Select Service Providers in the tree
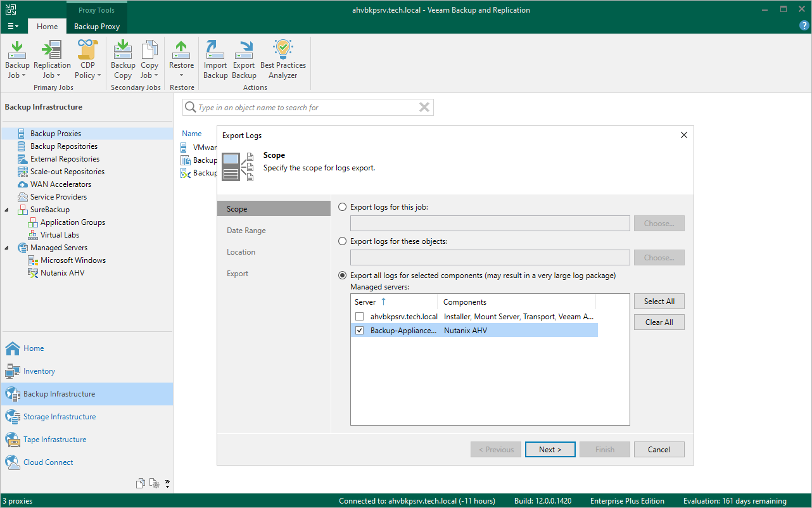The width and height of the screenshot is (812, 508). (58, 197)
